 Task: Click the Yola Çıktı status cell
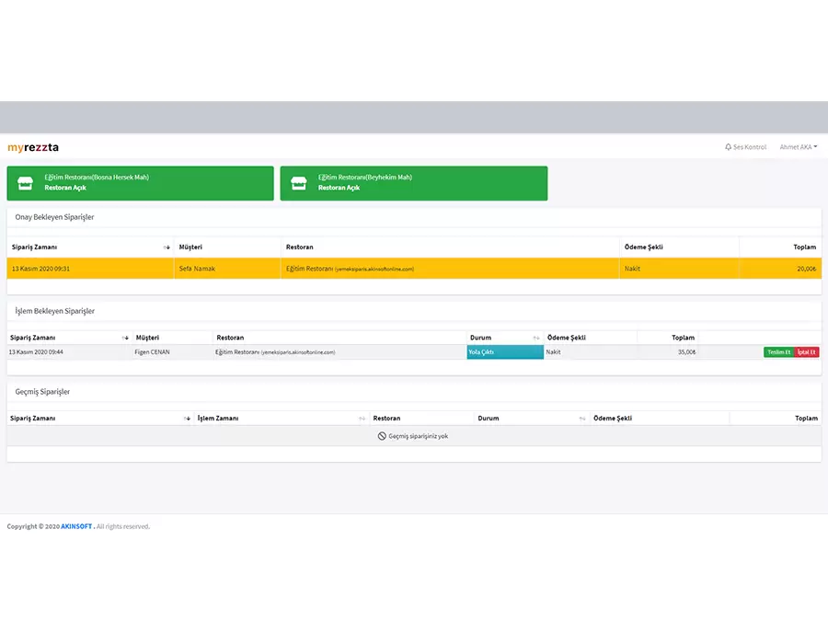[x=505, y=352]
